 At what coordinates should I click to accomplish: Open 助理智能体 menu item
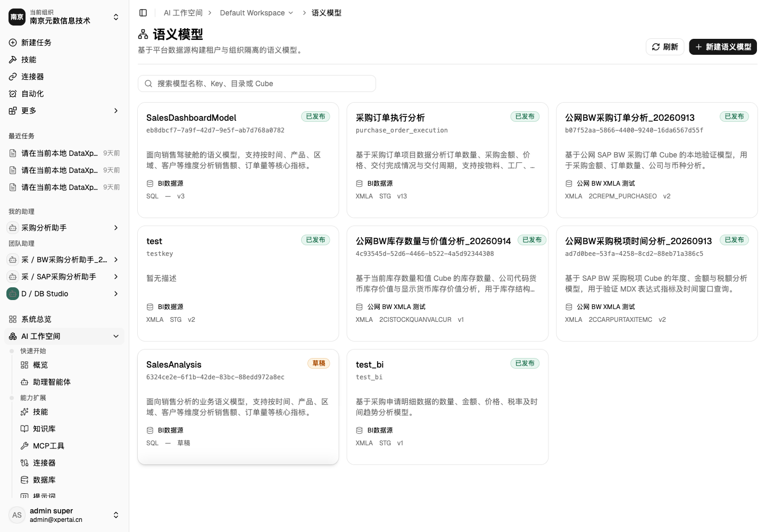[x=70, y=382]
